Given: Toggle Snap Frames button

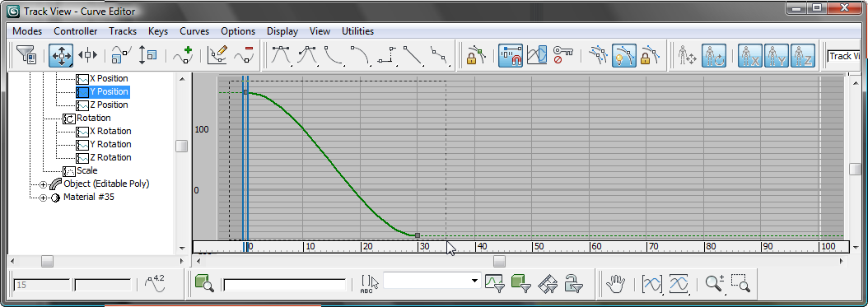Looking at the screenshot, I should tap(511, 55).
